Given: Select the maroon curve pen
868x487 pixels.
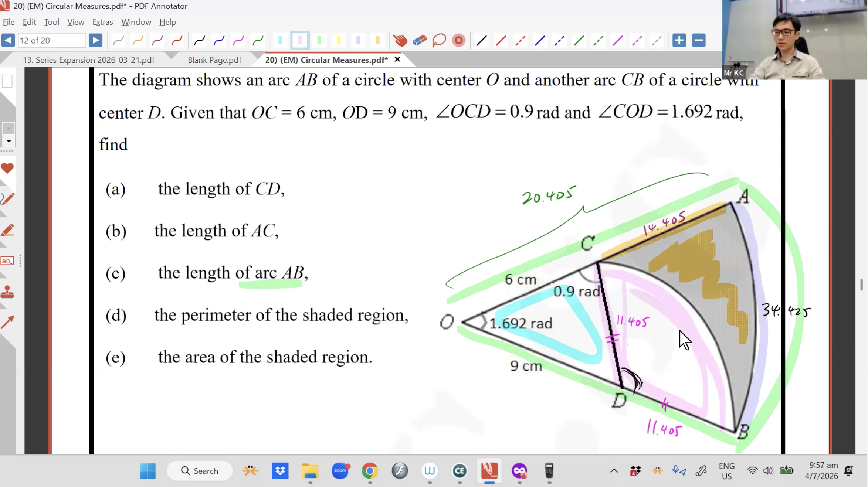Looking at the screenshot, I should point(157,40).
